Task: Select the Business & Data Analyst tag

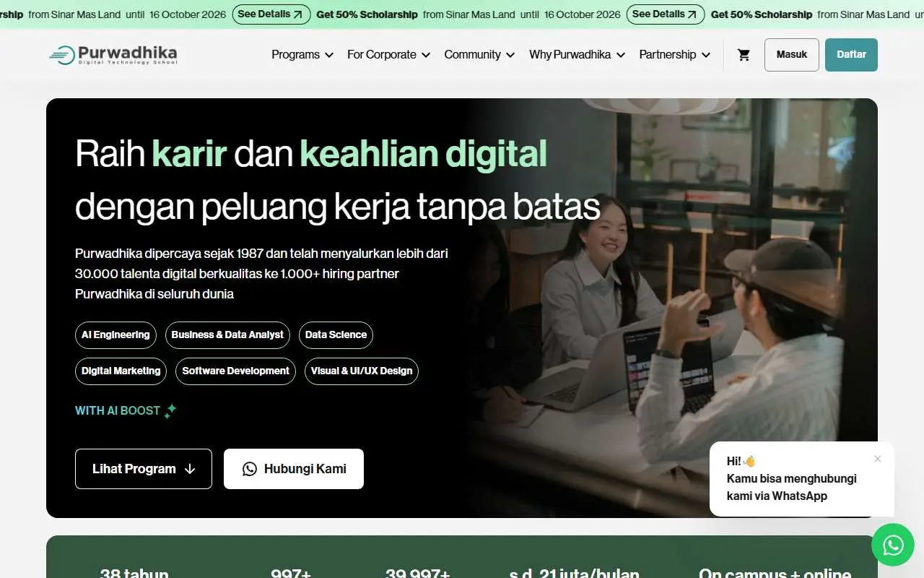Action: coord(227,335)
